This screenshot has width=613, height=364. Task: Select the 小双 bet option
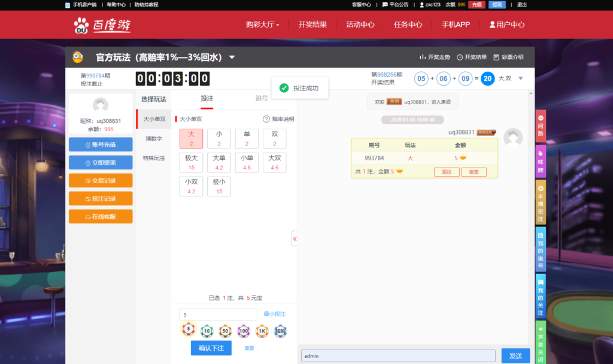click(191, 186)
